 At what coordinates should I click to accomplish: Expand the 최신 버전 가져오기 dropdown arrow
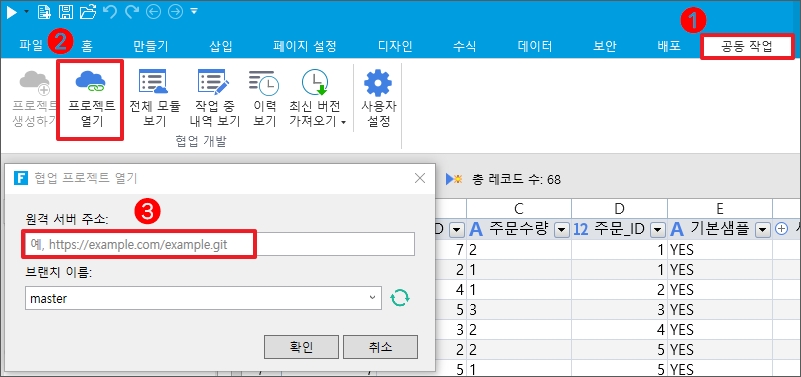[x=344, y=122]
